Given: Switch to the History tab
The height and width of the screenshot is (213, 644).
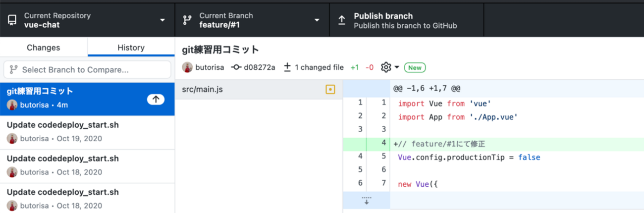Looking at the screenshot, I should tap(131, 48).
